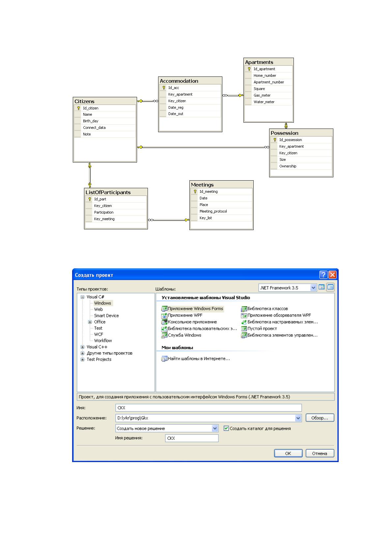Choose the Библиотека классов template icon

coord(244,309)
